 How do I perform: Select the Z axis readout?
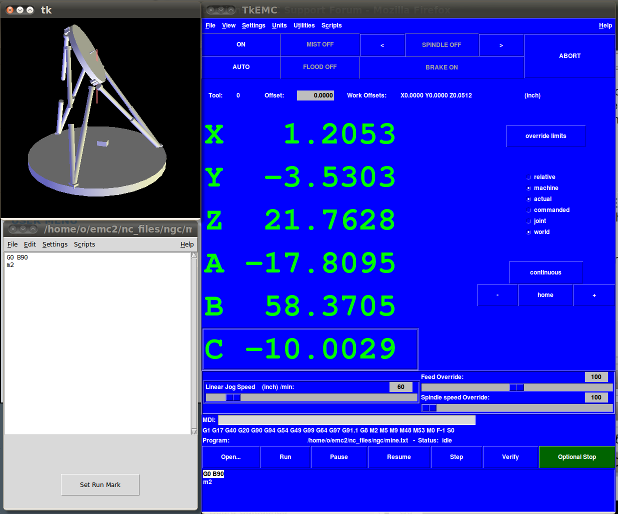(x=310, y=220)
